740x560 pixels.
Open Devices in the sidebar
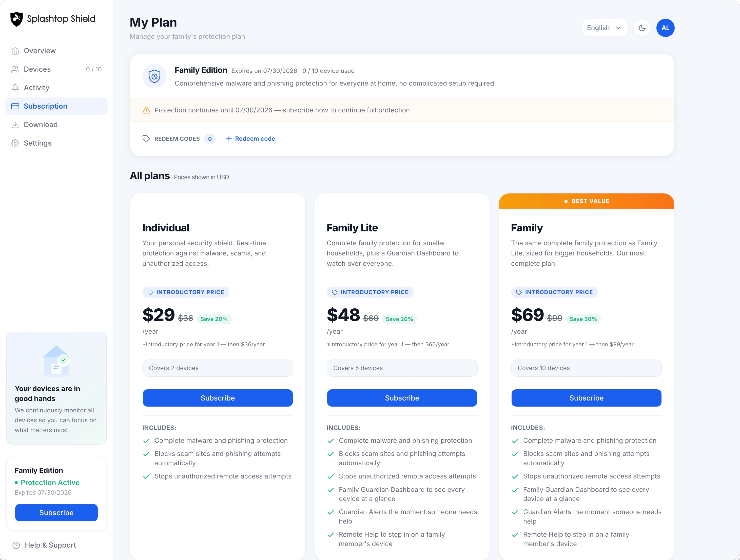(56, 69)
